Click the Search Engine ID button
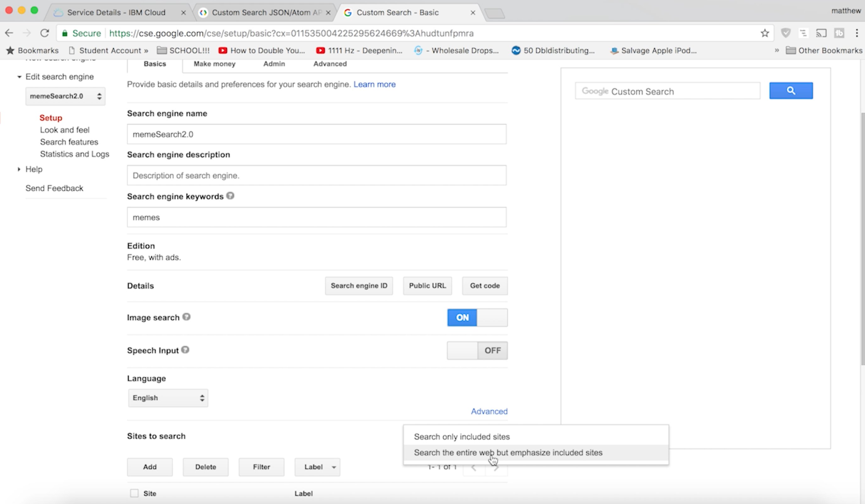 coord(359,285)
